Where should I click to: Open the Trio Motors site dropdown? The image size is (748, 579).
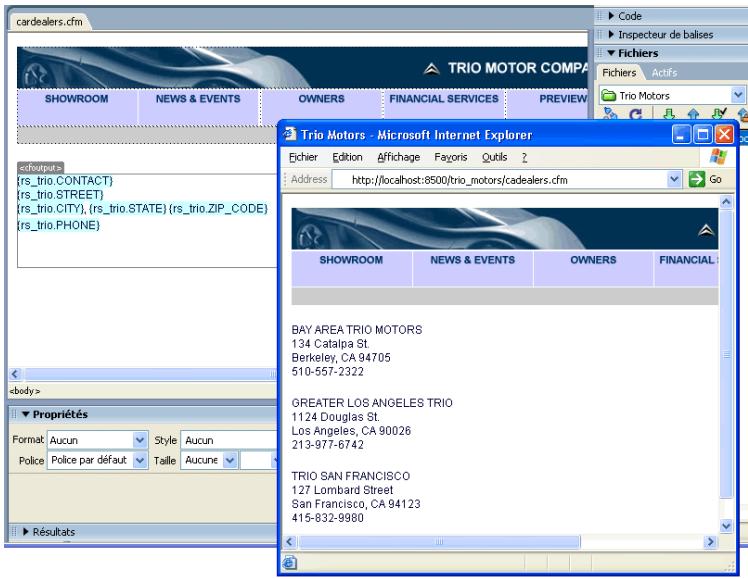(738, 95)
